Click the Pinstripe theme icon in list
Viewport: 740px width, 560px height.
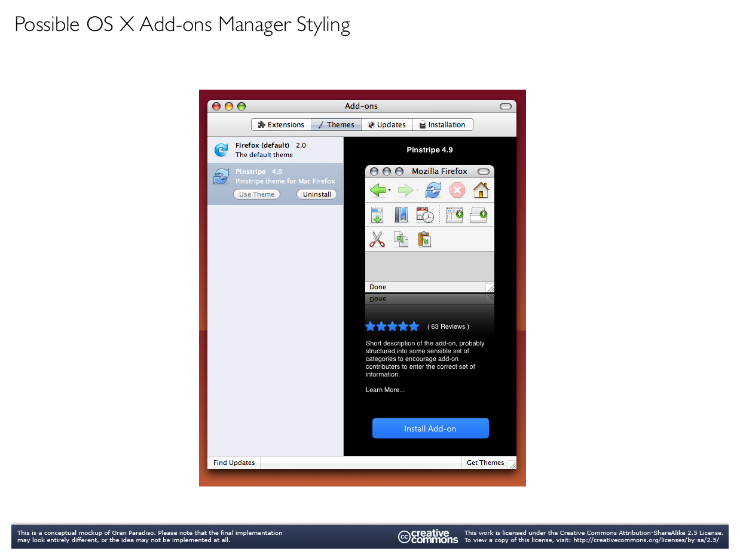pos(221,176)
